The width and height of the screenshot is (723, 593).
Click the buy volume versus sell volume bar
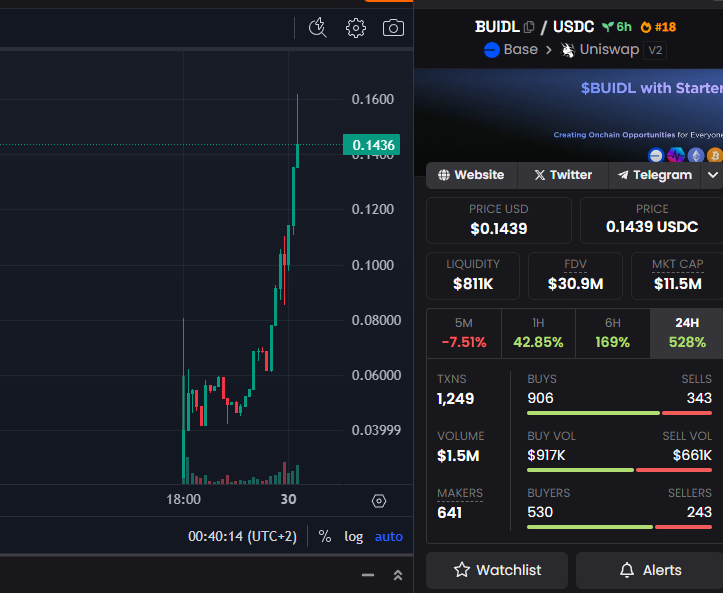[619, 470]
